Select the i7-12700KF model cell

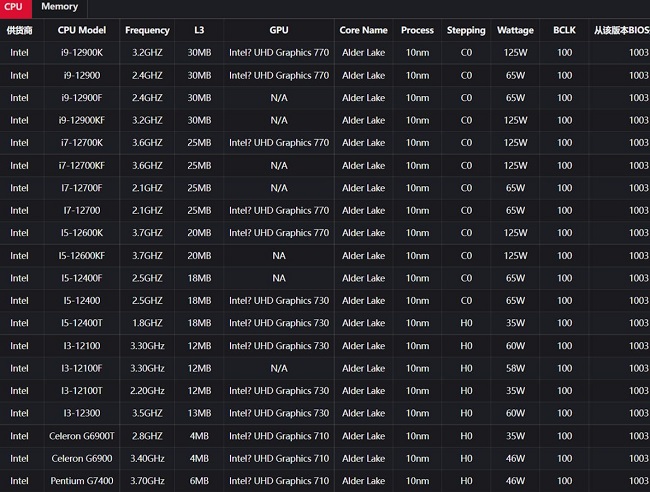82,165
